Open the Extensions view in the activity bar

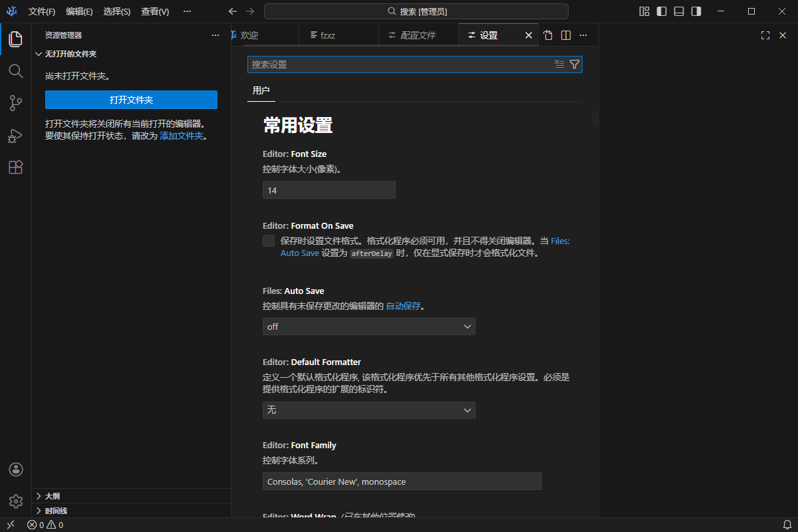pyautogui.click(x=15, y=167)
